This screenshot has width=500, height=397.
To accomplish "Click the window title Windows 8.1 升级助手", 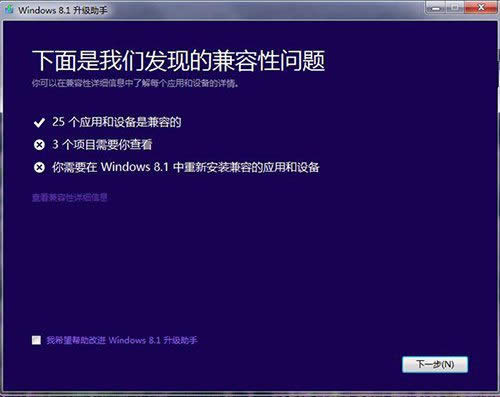I will click(x=63, y=10).
